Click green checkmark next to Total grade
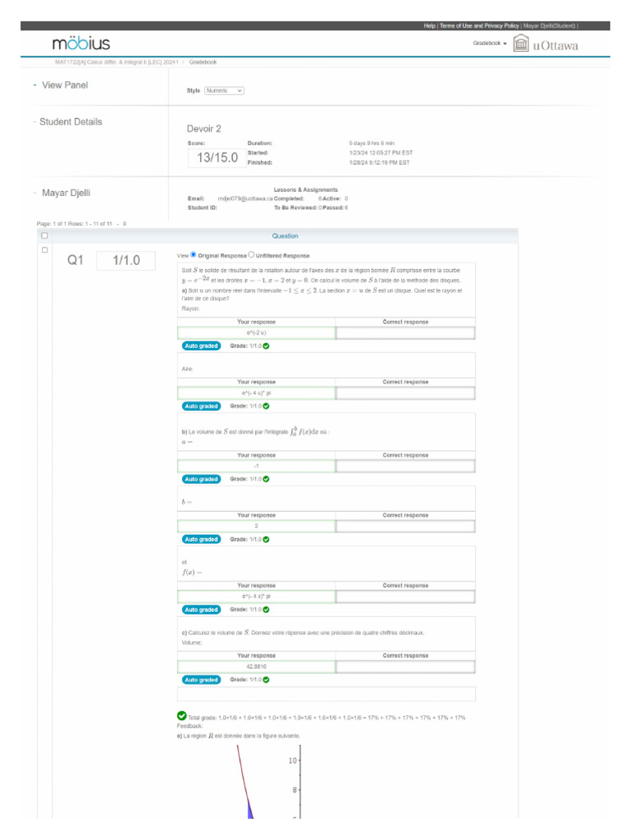The width and height of the screenshot is (630, 840). point(181,716)
